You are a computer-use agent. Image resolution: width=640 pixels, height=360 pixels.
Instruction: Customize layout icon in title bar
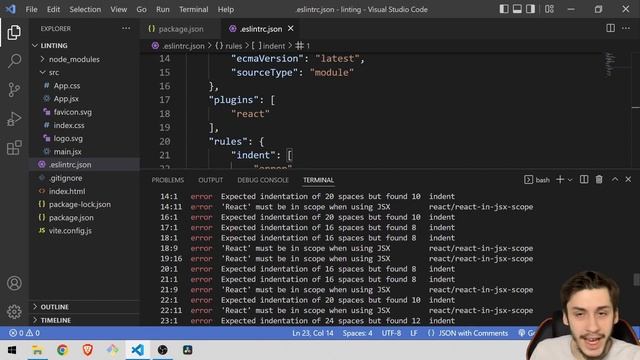[x=549, y=9]
